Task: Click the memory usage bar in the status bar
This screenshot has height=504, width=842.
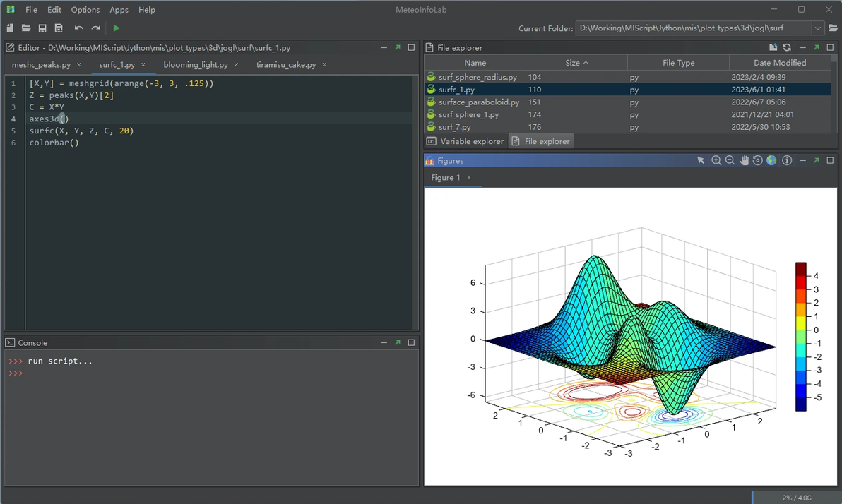Action: coord(795,498)
